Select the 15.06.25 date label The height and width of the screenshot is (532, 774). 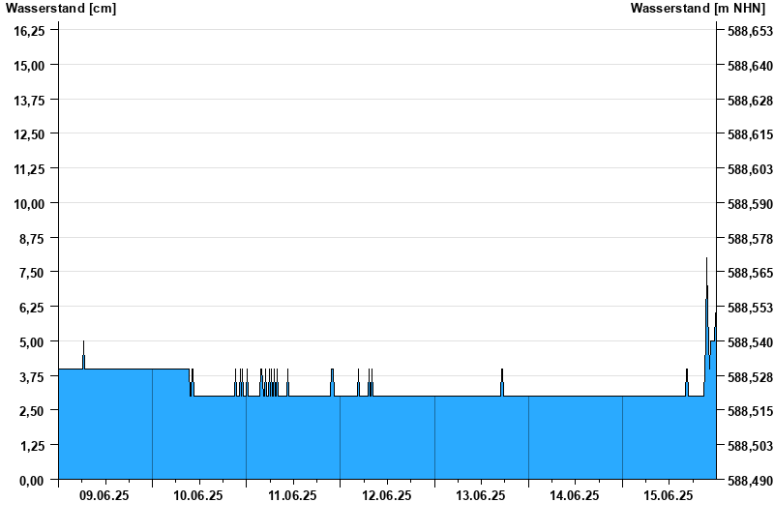click(669, 495)
